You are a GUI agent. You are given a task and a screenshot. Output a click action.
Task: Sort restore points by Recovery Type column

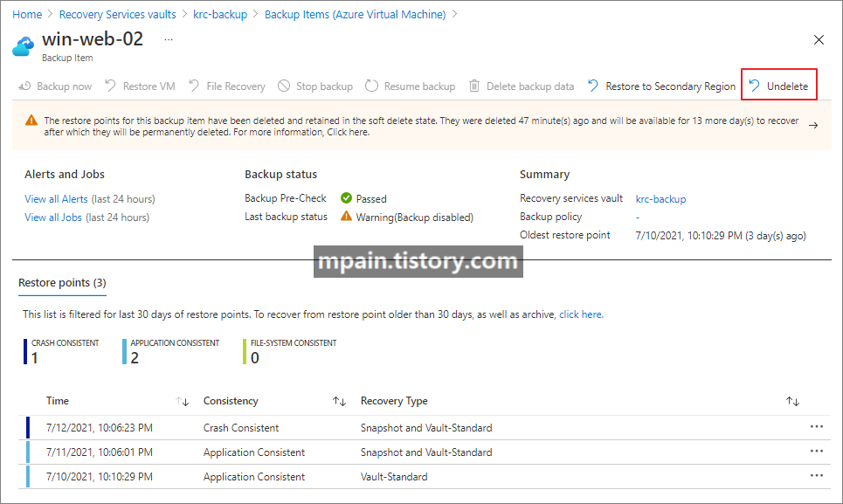point(792,402)
